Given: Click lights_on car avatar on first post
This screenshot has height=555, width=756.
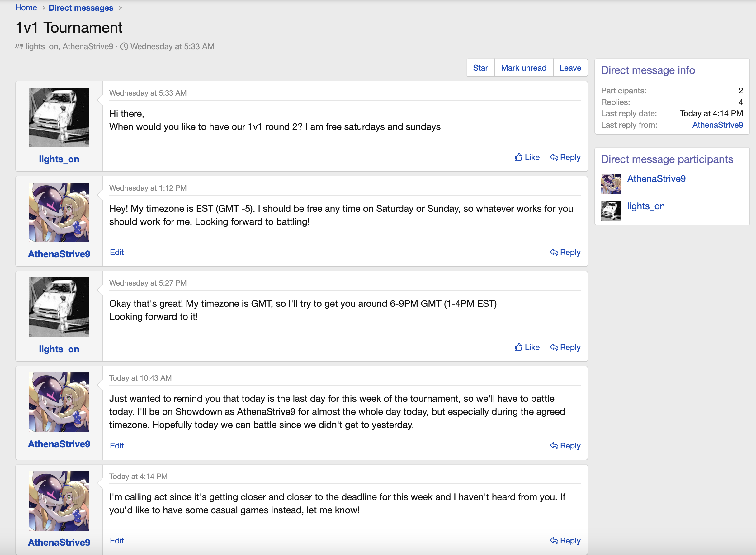Looking at the screenshot, I should [59, 117].
